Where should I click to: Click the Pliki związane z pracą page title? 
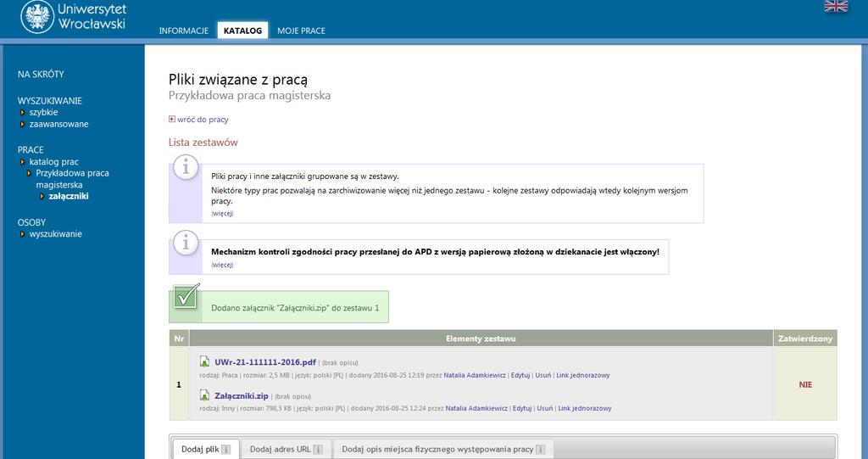[x=238, y=80]
